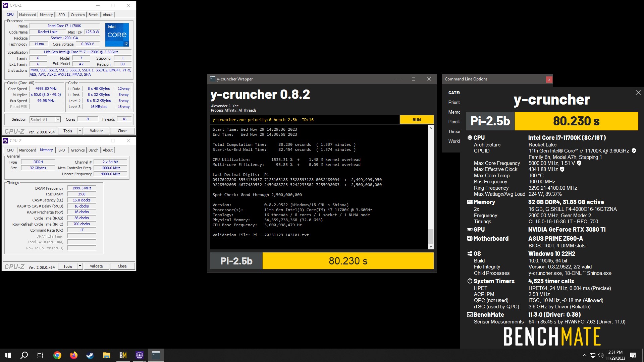
Task: Select Priority category in Command Line Options
Action: click(454, 102)
